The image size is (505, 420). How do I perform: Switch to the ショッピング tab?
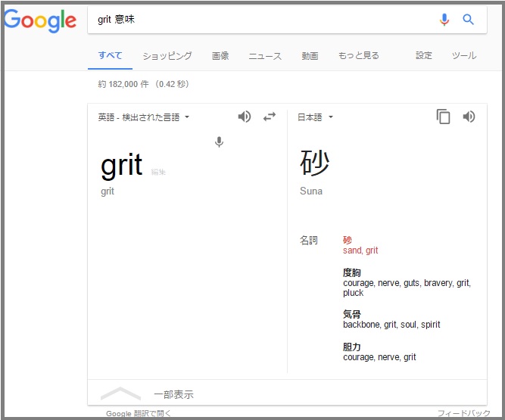(167, 56)
